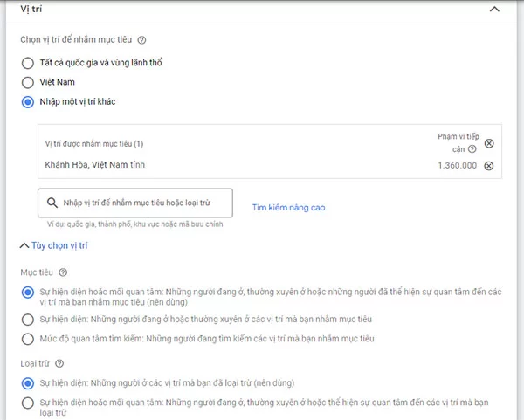Remove all targeted locations header X icon
Viewport: 524px width, 420px height.
[489, 143]
